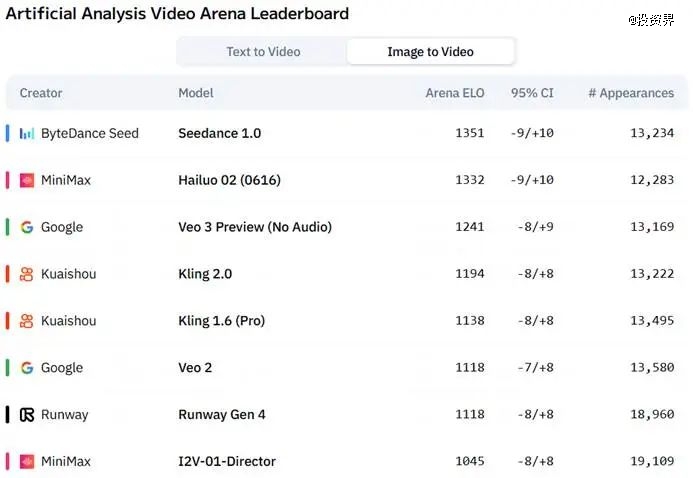Click the MiniMax logo beside Hailuo 02
The height and width of the screenshot is (478, 693).
click(x=27, y=180)
